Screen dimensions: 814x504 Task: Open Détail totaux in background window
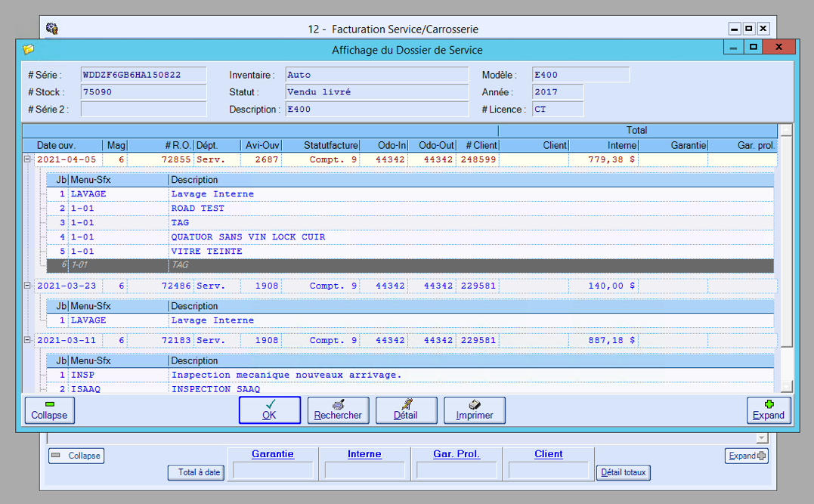(x=623, y=472)
